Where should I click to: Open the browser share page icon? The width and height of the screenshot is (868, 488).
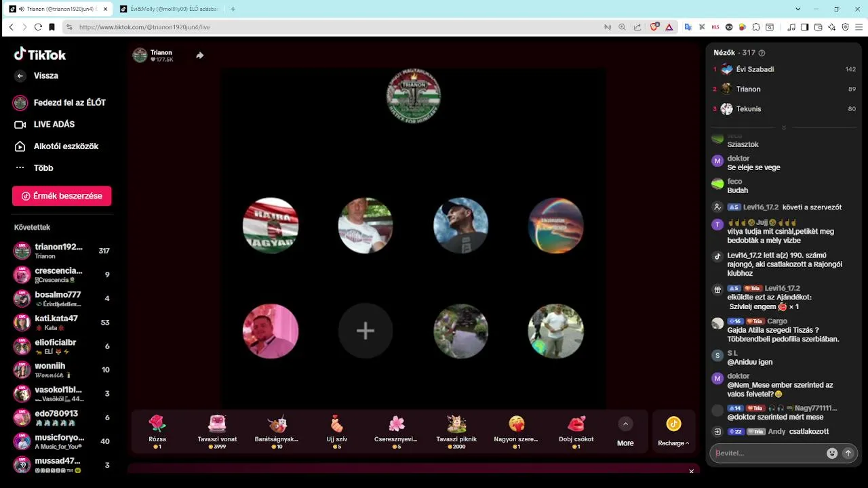point(637,27)
